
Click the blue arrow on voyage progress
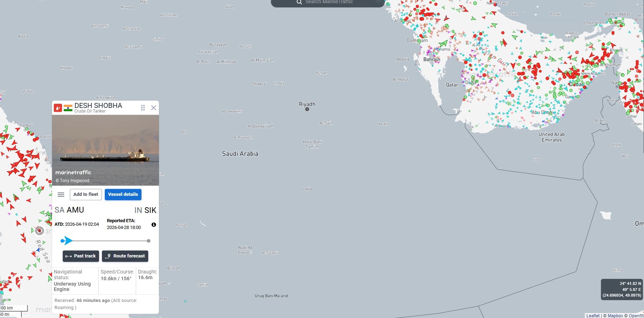pyautogui.click(x=67, y=241)
